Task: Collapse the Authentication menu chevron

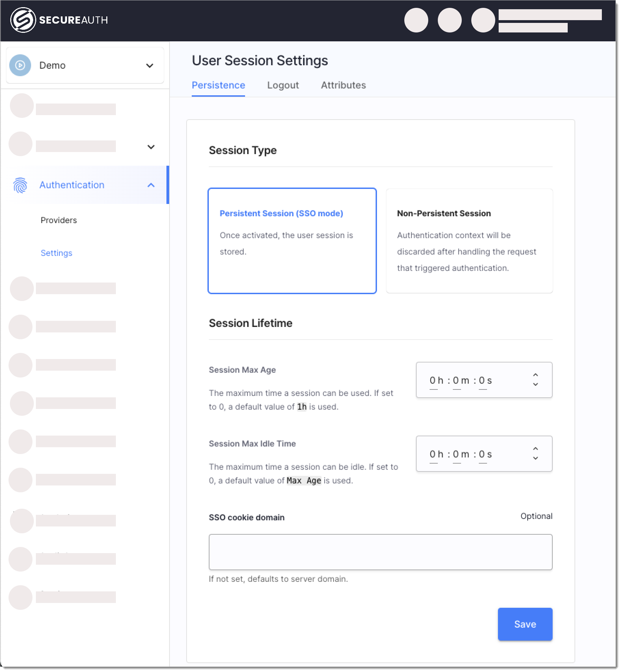Action: pyautogui.click(x=151, y=185)
